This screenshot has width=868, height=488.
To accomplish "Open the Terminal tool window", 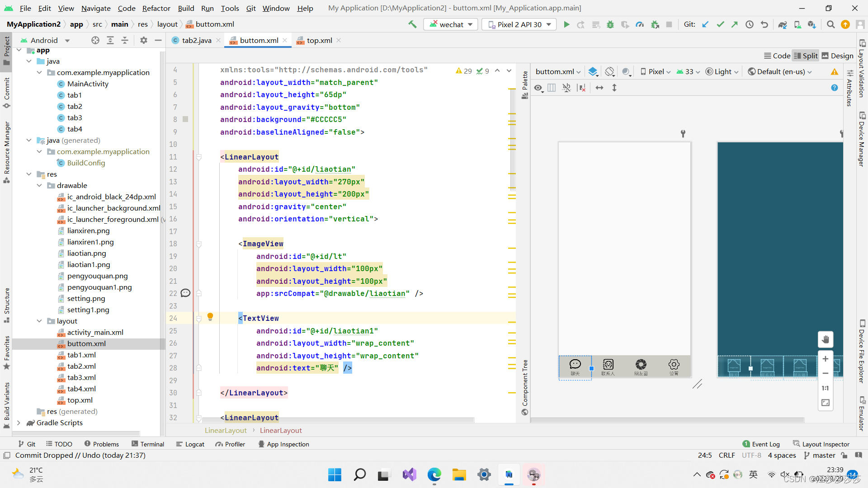I will coord(148,444).
